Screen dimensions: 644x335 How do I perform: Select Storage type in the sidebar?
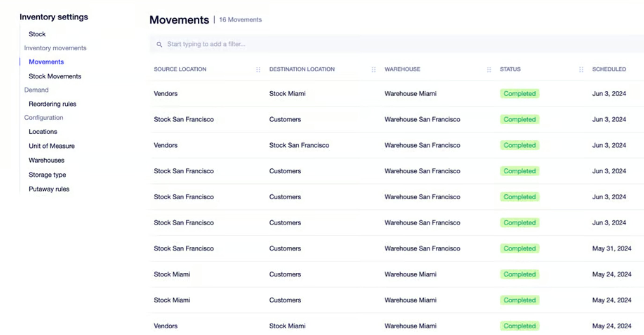[47, 175]
